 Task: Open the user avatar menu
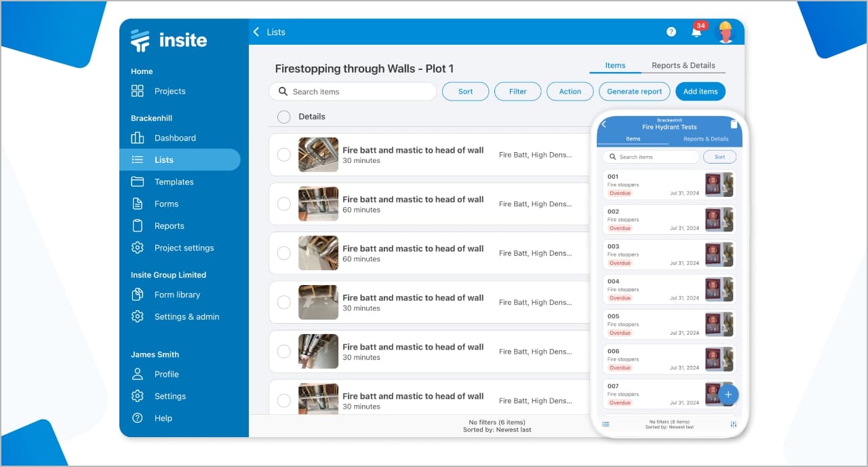[x=726, y=32]
